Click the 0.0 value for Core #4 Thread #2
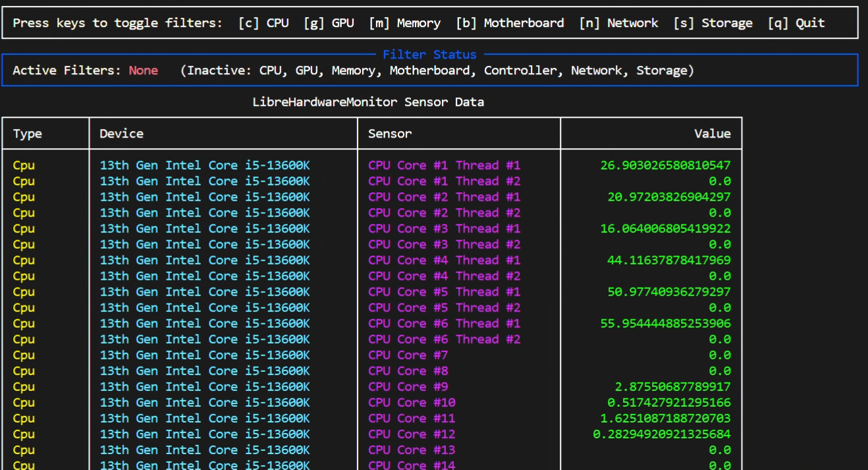This screenshot has height=470, width=868. coord(720,276)
